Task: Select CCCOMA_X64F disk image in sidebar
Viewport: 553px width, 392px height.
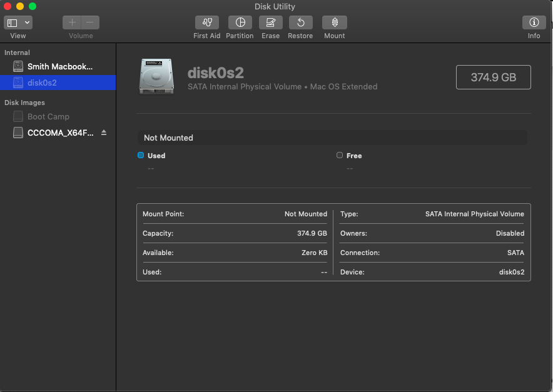Action: point(59,133)
